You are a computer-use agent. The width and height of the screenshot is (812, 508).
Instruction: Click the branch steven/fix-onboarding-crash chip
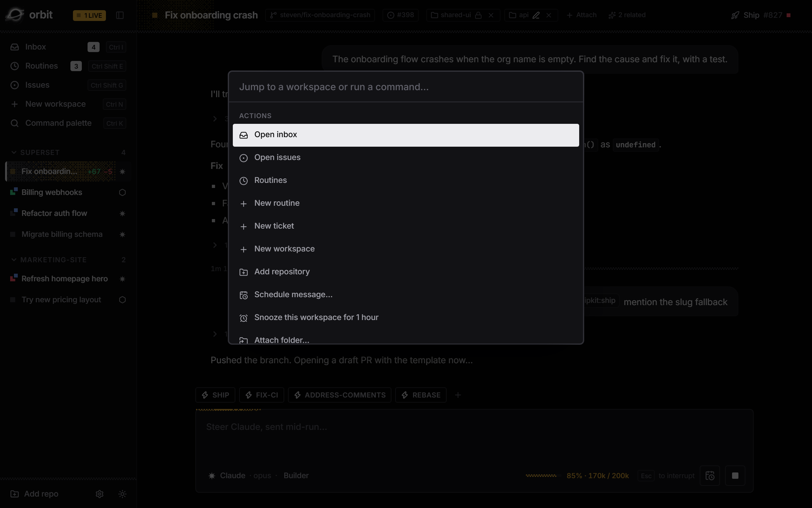tap(320, 15)
